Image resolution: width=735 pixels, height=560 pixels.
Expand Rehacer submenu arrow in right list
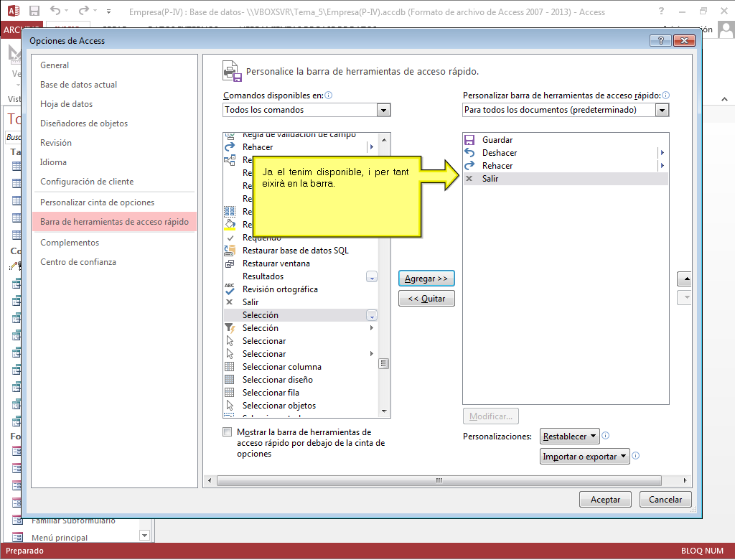pos(663,166)
